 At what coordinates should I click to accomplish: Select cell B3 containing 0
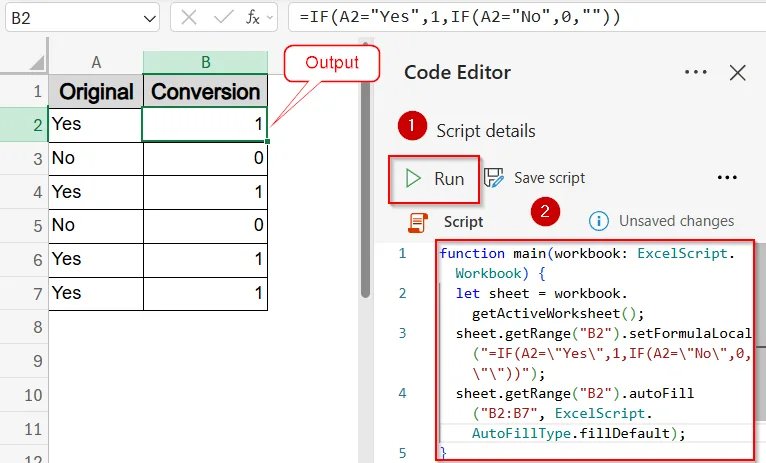[x=206, y=159]
